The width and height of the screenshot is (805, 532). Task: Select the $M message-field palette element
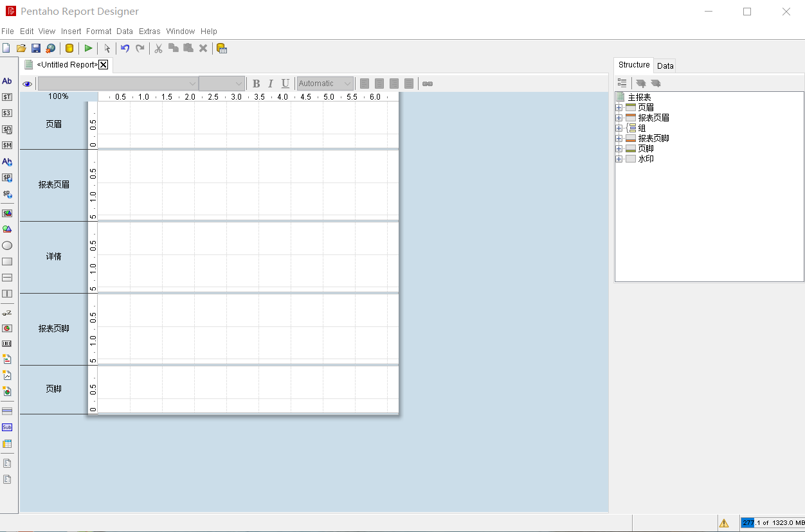[7, 145]
